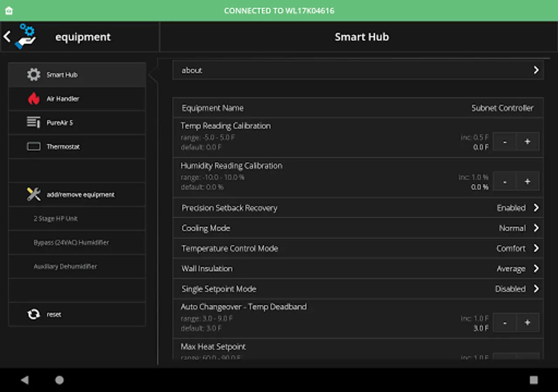
Task: Open Wall Insulation options chevron
Action: (x=536, y=268)
